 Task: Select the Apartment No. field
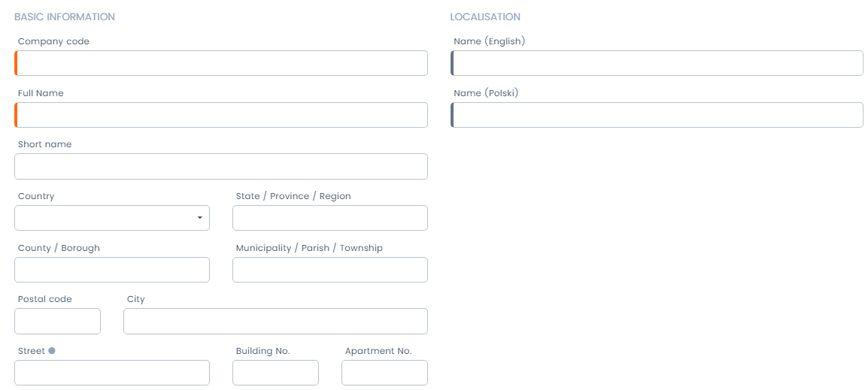point(384,373)
